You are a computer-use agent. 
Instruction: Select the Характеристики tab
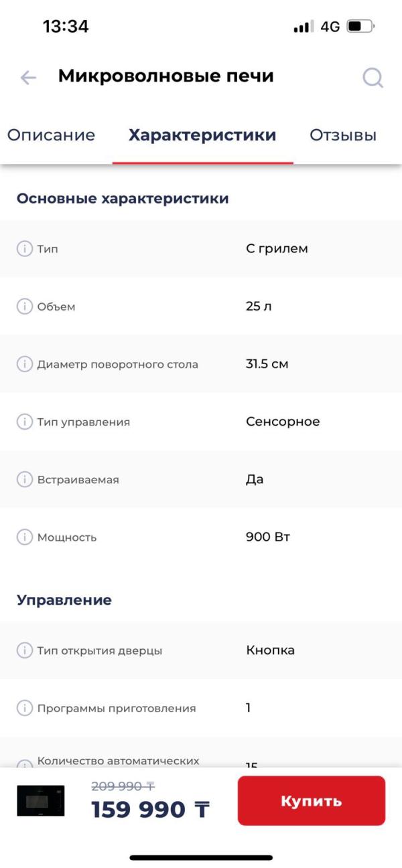(x=202, y=135)
